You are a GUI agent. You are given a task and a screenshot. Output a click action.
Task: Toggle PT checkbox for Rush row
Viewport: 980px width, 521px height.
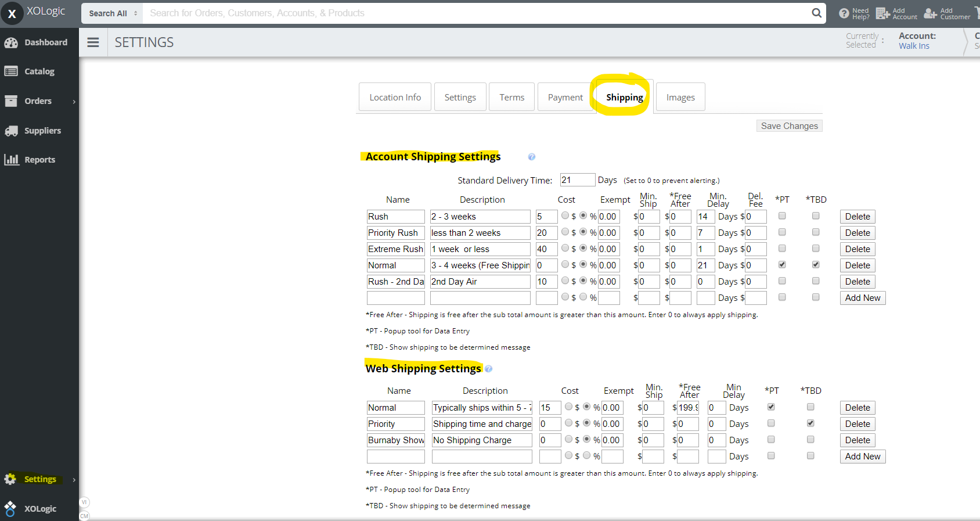tap(782, 215)
